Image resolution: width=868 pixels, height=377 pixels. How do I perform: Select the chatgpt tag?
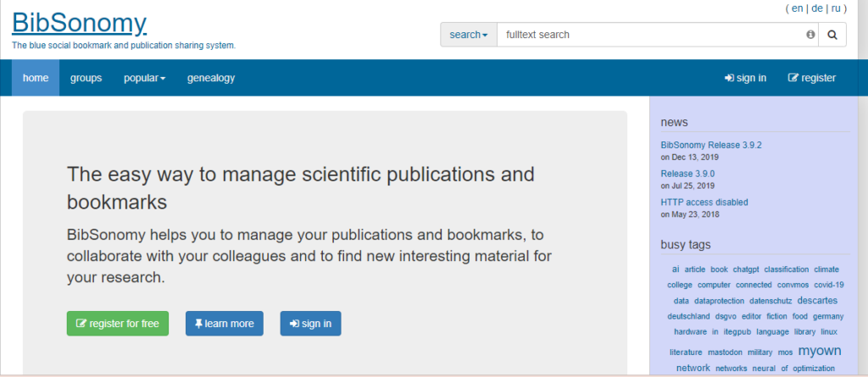[x=746, y=269]
